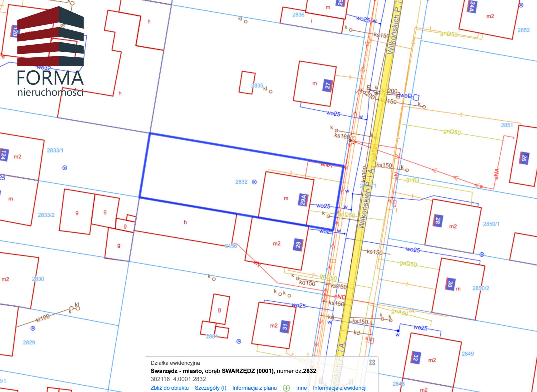537x392 pixels.
Task: Close the Działka ewidencyjna info popup
Action: coord(372,362)
